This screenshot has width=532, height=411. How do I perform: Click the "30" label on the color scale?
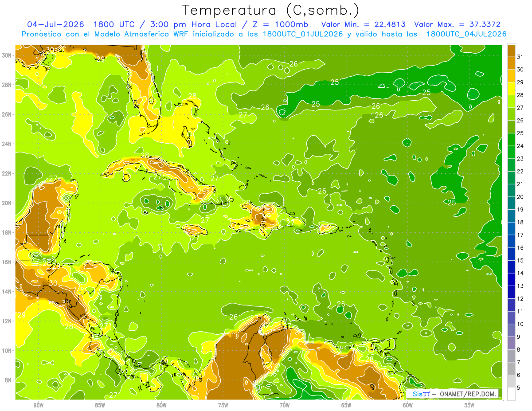[520, 70]
